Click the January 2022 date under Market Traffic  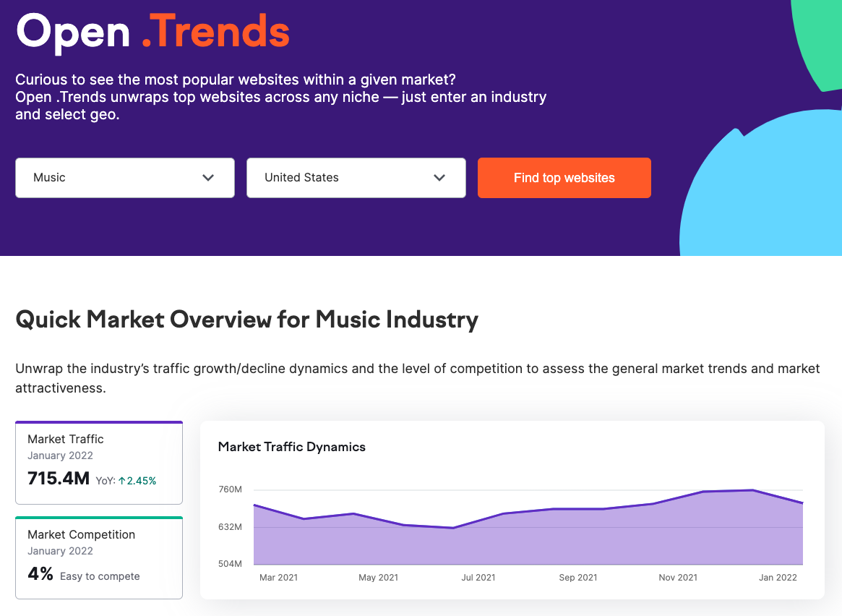click(60, 455)
